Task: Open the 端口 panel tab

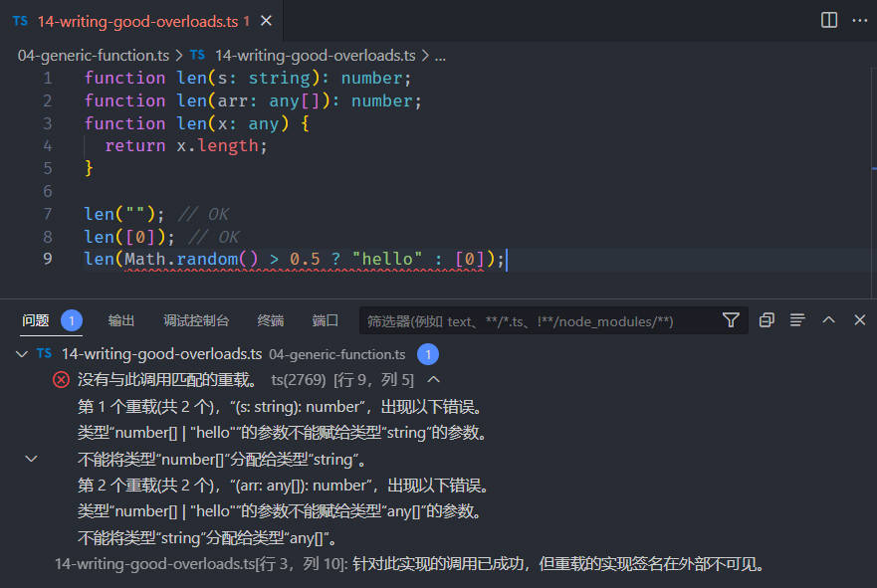Action: [325, 320]
